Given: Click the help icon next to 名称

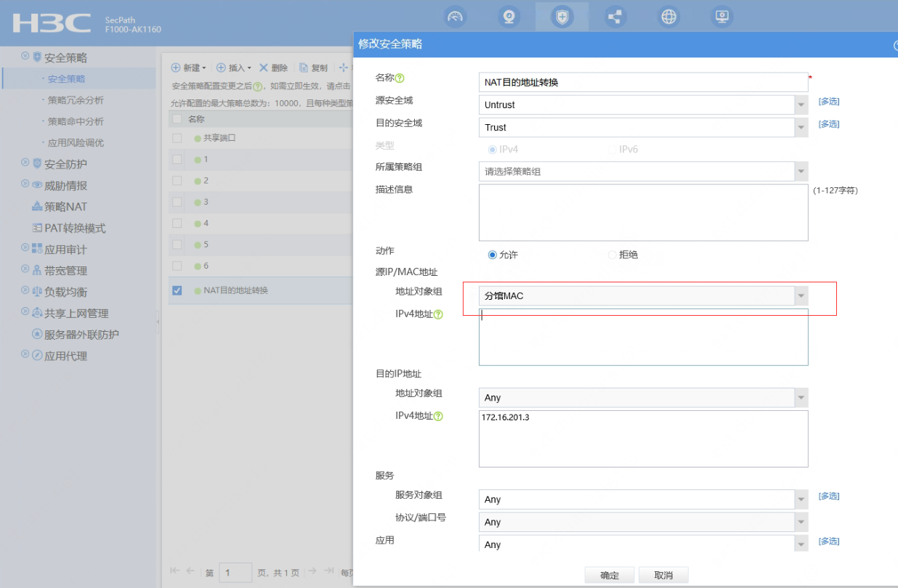Looking at the screenshot, I should click(x=400, y=78).
